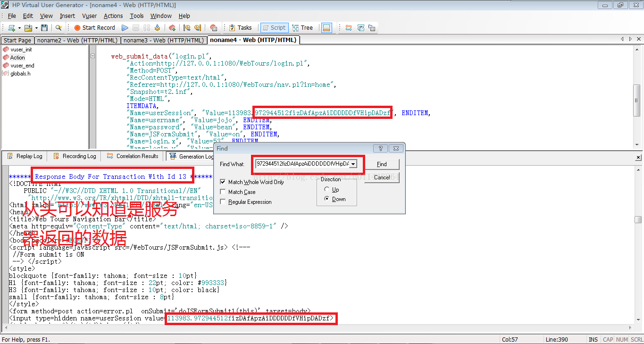
Task: Click the last toolbar windows icon
Action: click(x=372, y=28)
